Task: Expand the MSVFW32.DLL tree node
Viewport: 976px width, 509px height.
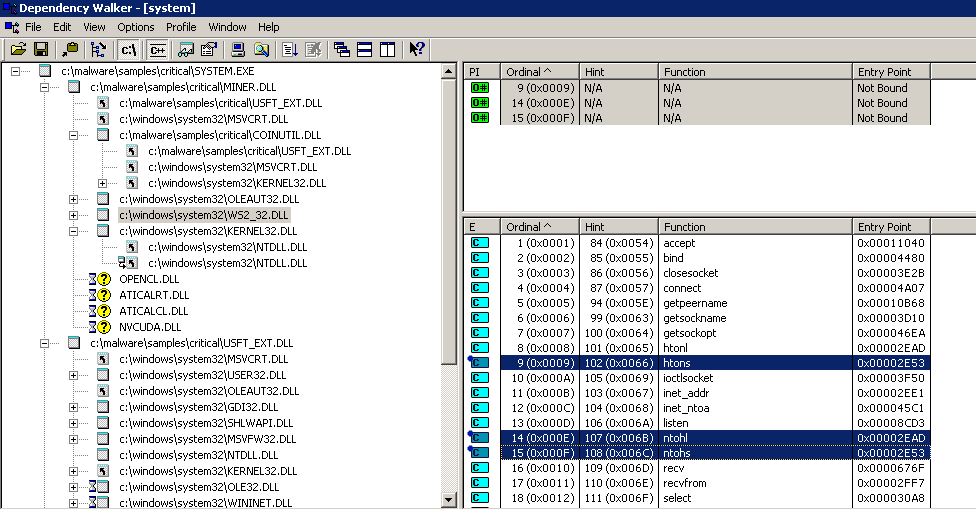Action: click(73, 439)
